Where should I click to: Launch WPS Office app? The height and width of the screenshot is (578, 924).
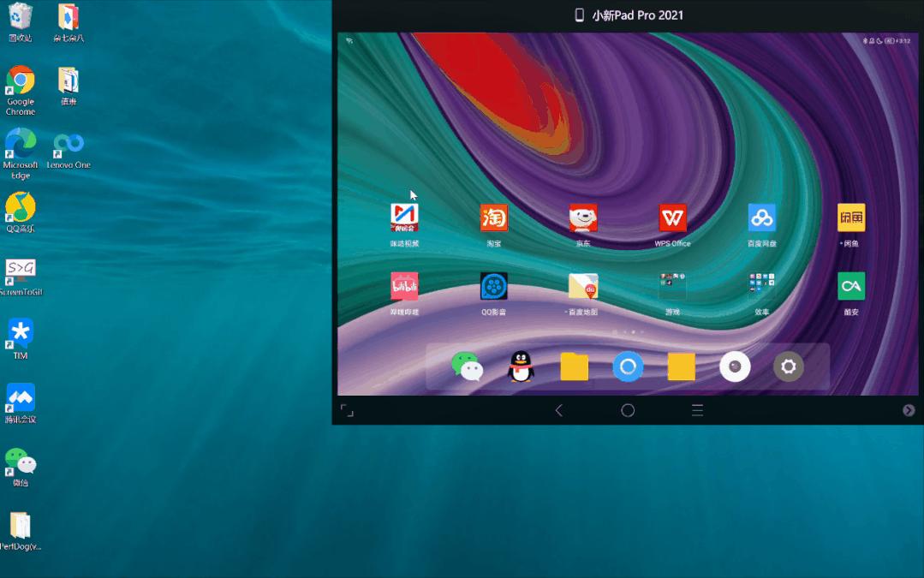pos(672,218)
